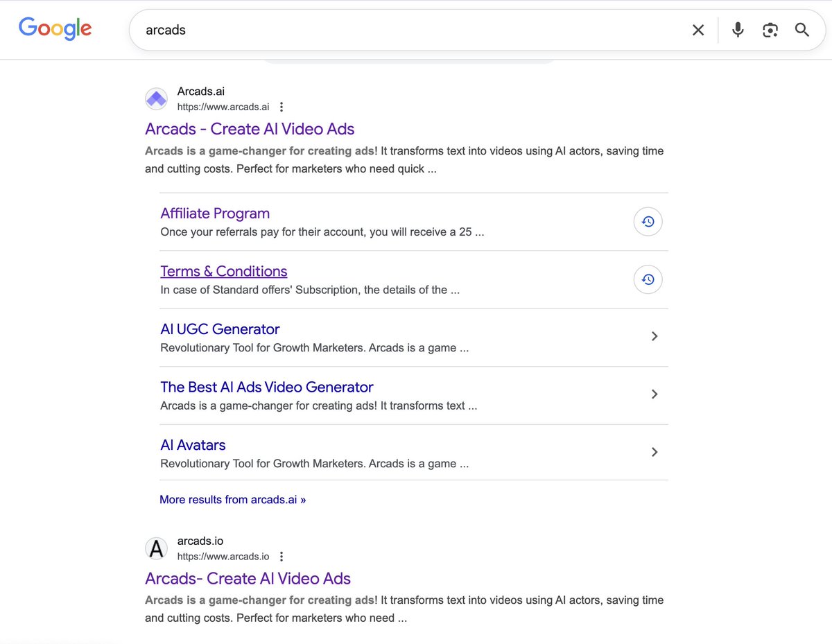Open Arcads - Create AI Video Ads result
The height and width of the screenshot is (644, 832).
[250, 129]
